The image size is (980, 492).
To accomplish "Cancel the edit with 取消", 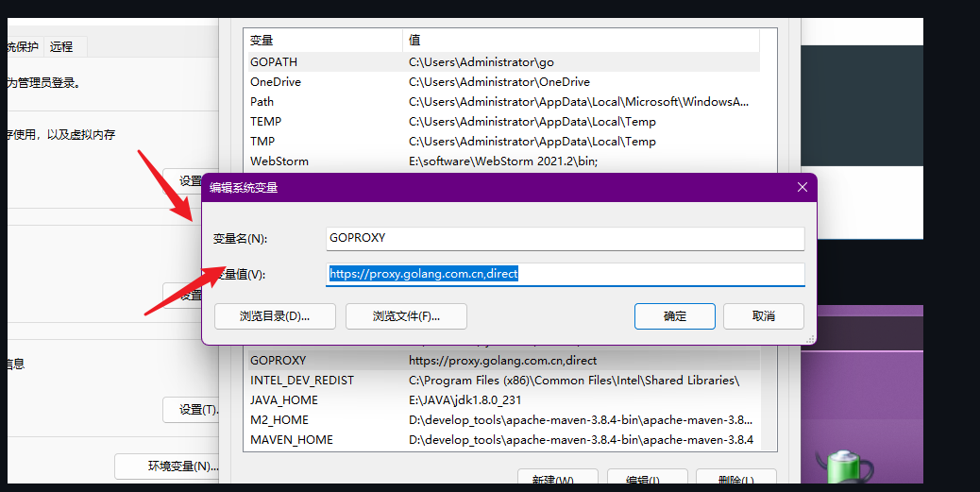I will [x=764, y=316].
